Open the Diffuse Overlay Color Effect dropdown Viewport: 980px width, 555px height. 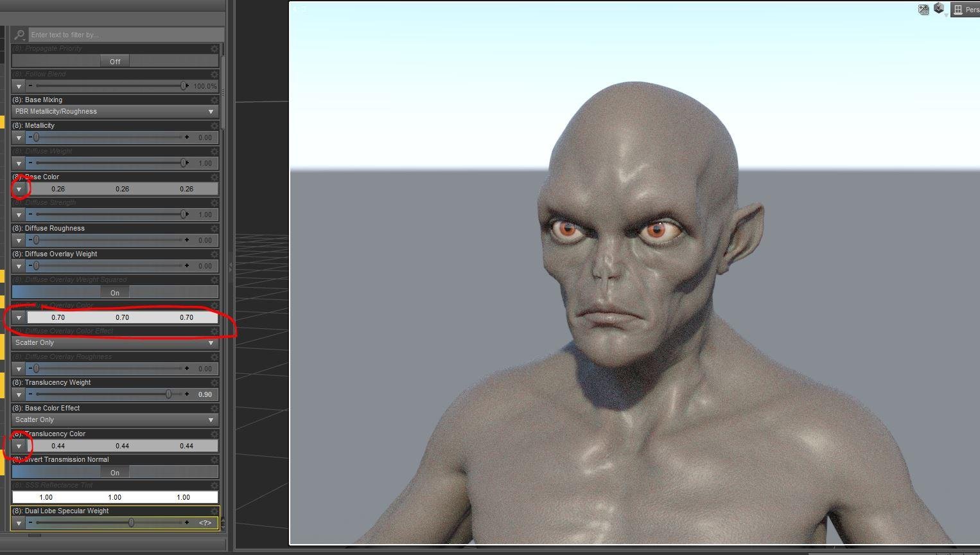[x=115, y=343]
